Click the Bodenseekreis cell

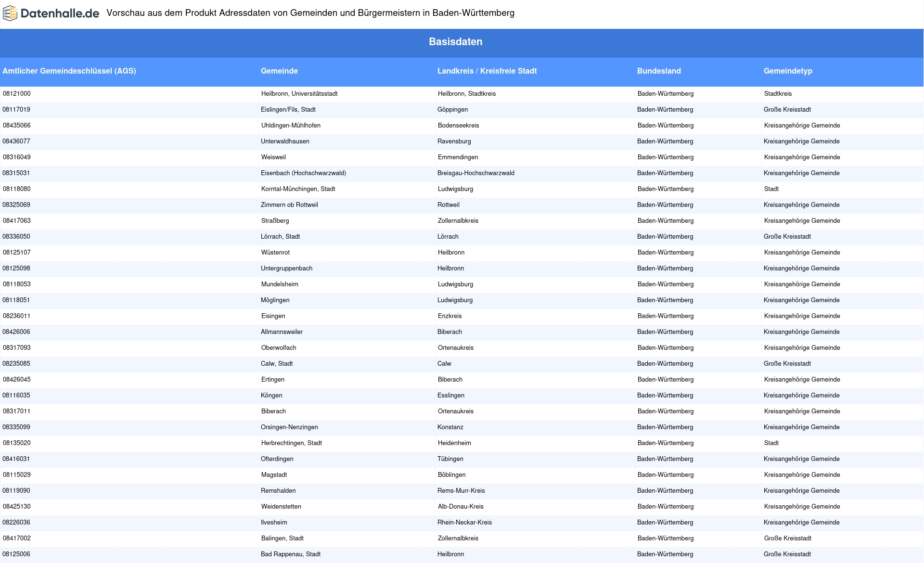(x=459, y=126)
